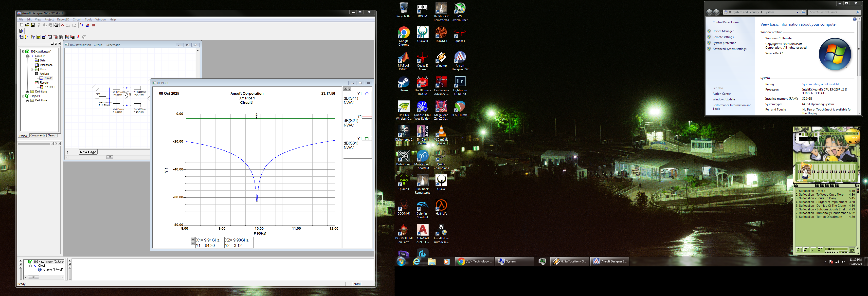Screen dimensions: 868x296
Task: Open the Control Panel address bar dropdown
Action: [x=797, y=12]
